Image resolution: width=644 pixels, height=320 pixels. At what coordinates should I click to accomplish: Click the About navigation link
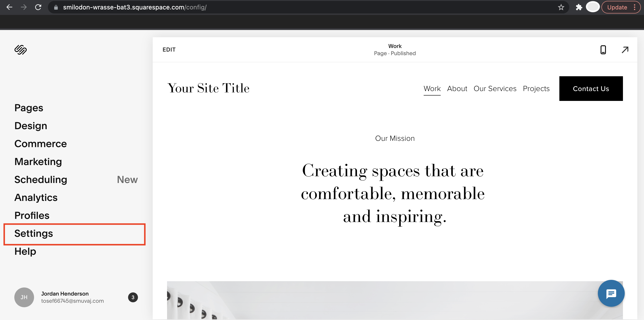click(x=457, y=88)
